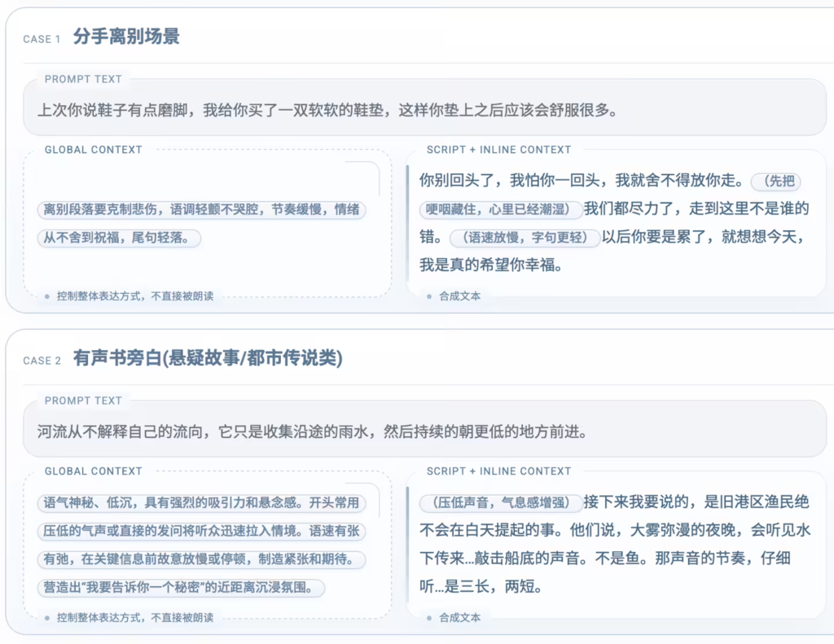Image resolution: width=834 pixels, height=644 pixels.
Task: Select the 分手离别场景 case heading
Action: (x=126, y=37)
